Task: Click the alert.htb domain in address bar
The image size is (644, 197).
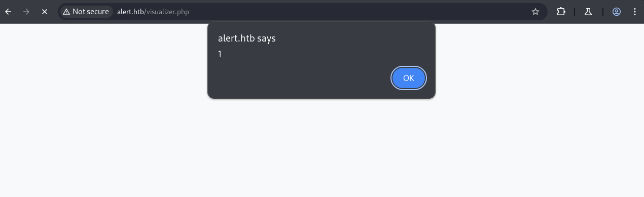Action: (130, 11)
